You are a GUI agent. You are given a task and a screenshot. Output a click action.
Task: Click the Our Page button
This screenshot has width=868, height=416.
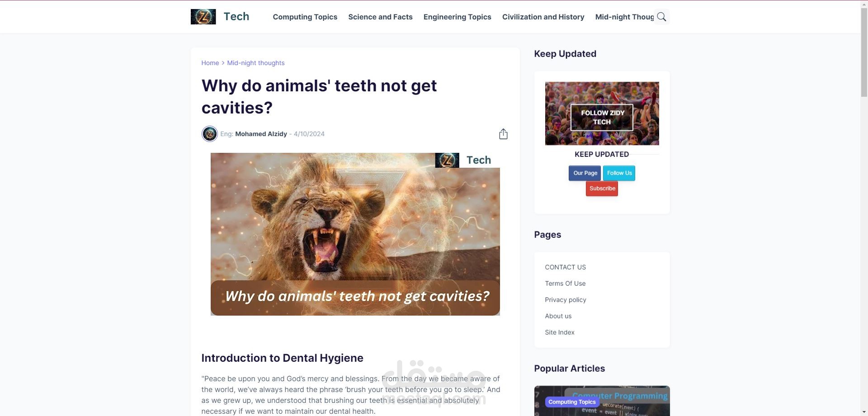[x=585, y=173]
